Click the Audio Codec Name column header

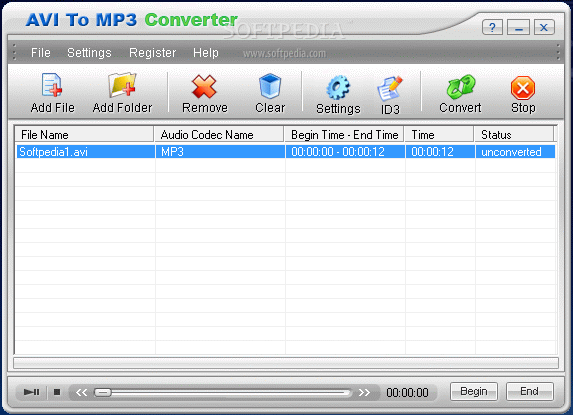[x=219, y=134]
